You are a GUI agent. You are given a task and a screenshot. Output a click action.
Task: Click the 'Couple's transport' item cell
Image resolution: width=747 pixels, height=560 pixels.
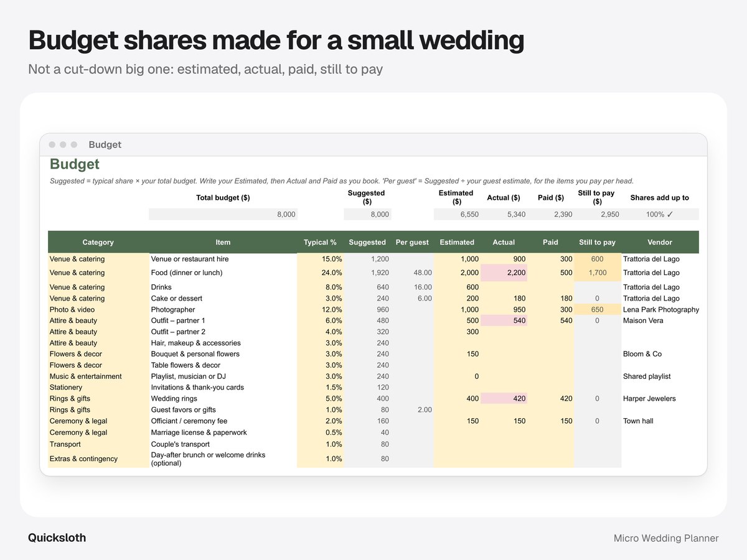tap(223, 444)
